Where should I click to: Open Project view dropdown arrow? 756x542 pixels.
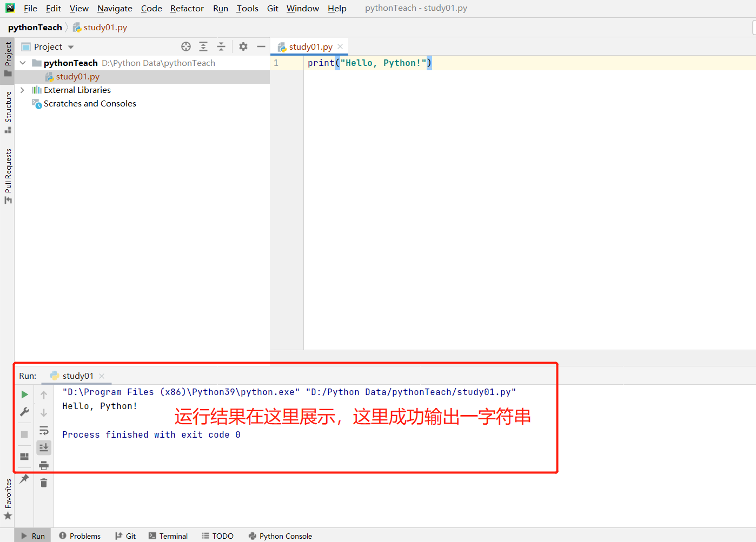[x=71, y=47]
